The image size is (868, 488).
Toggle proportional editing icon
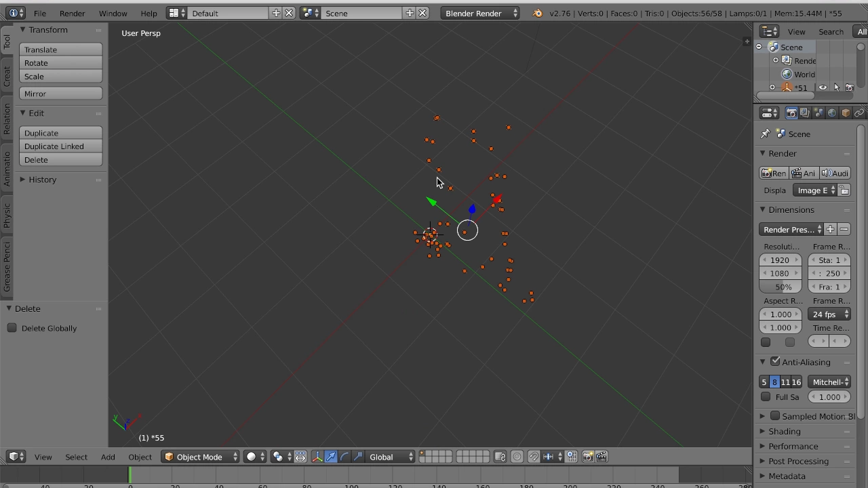click(x=517, y=457)
